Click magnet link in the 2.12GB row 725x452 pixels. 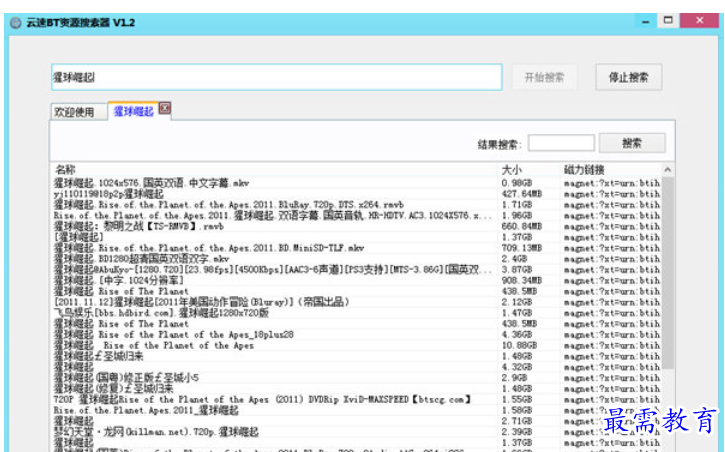click(x=612, y=302)
